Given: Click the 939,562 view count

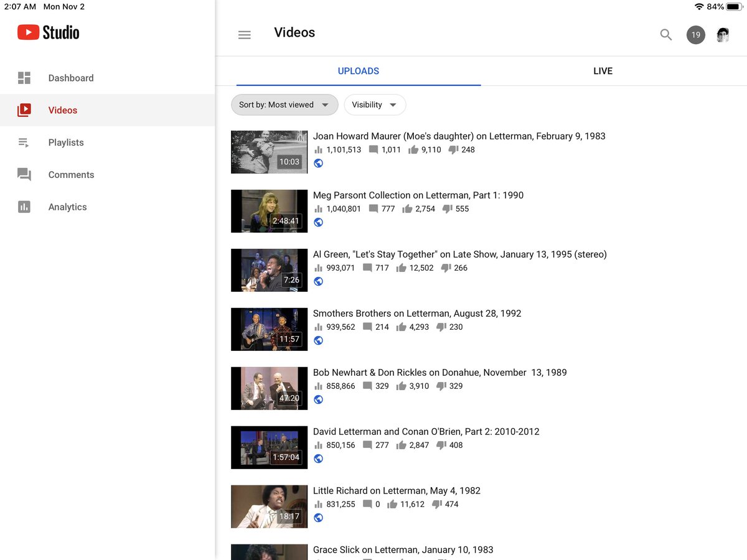Looking at the screenshot, I should tap(341, 327).
